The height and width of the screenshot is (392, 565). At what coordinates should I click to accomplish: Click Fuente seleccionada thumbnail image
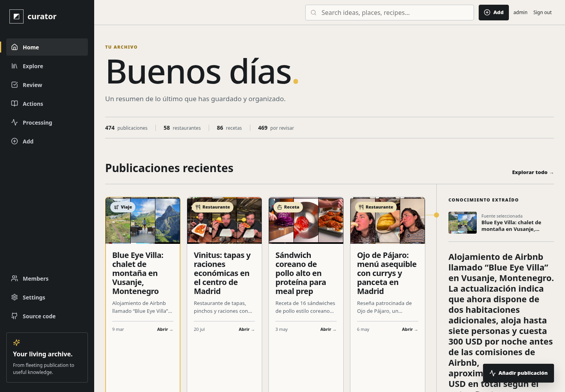click(463, 223)
